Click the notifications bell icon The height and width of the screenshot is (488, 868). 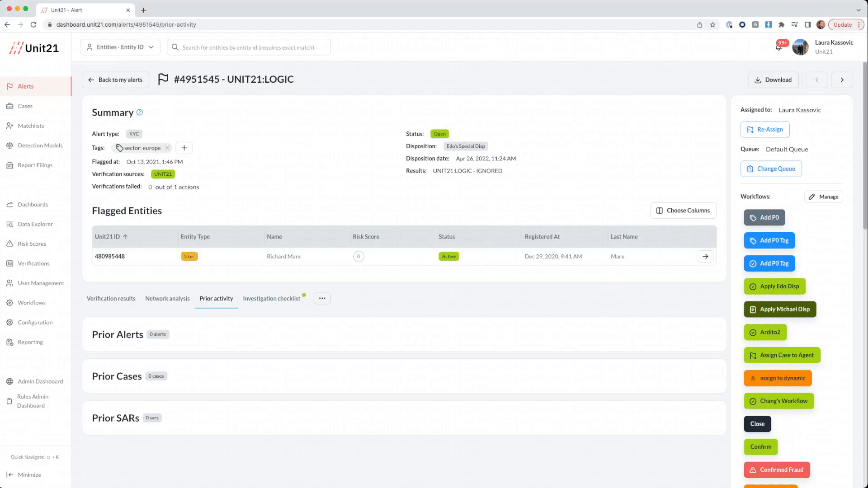pyautogui.click(x=778, y=47)
